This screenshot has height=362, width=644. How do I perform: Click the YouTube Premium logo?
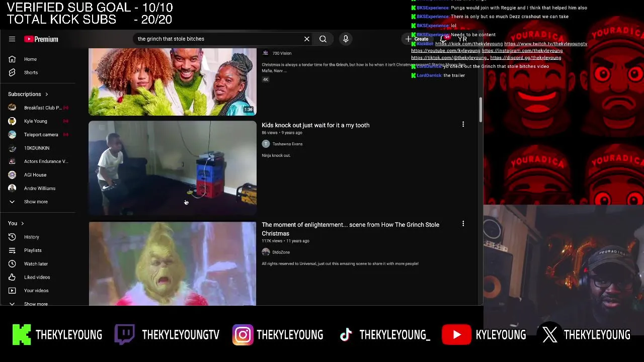coord(41,39)
